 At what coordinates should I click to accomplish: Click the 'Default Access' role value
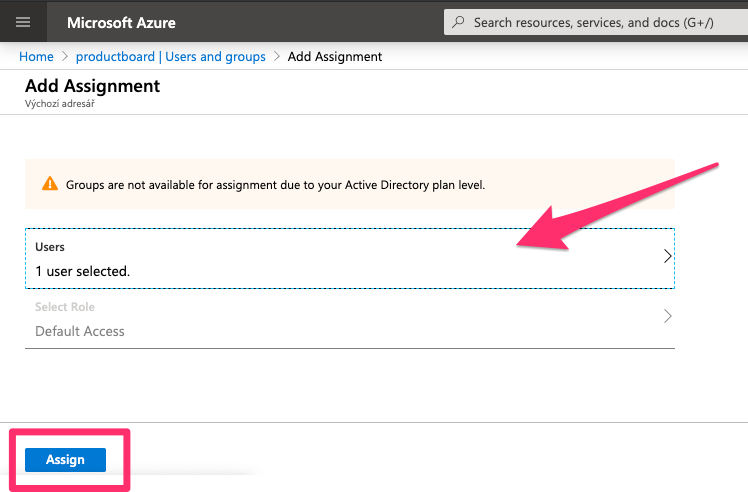point(80,331)
